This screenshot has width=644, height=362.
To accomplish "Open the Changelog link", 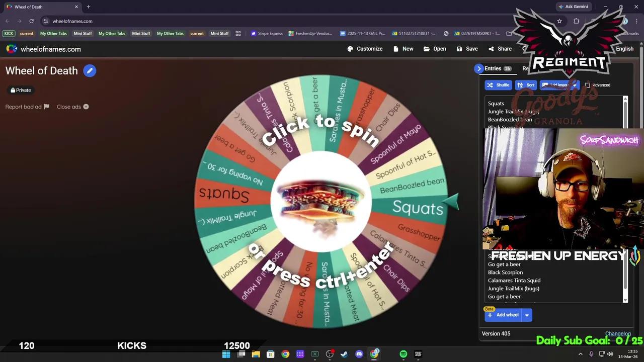I will (x=618, y=333).
